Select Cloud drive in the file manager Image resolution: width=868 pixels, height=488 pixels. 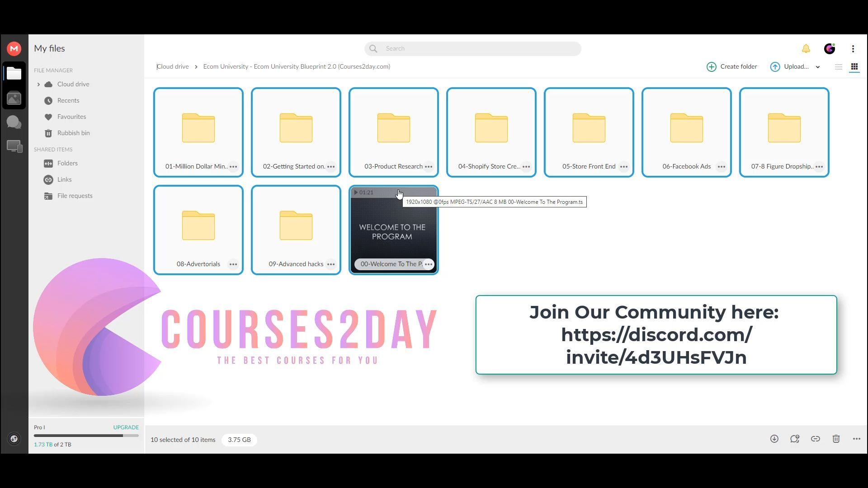tap(73, 84)
